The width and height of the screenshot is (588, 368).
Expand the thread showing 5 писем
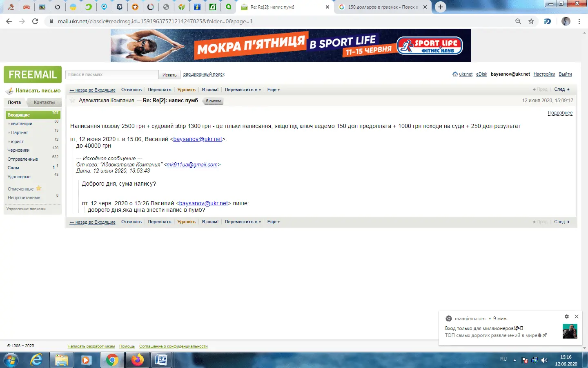[x=212, y=101]
